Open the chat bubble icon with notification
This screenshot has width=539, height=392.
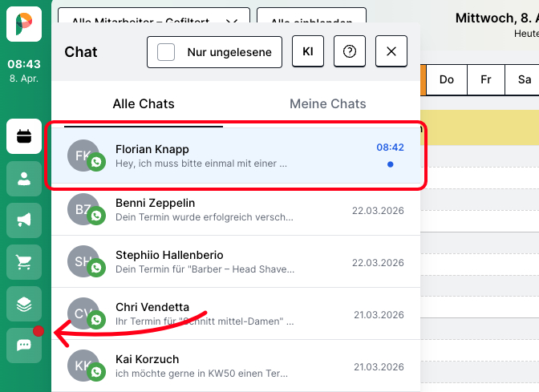(24, 346)
